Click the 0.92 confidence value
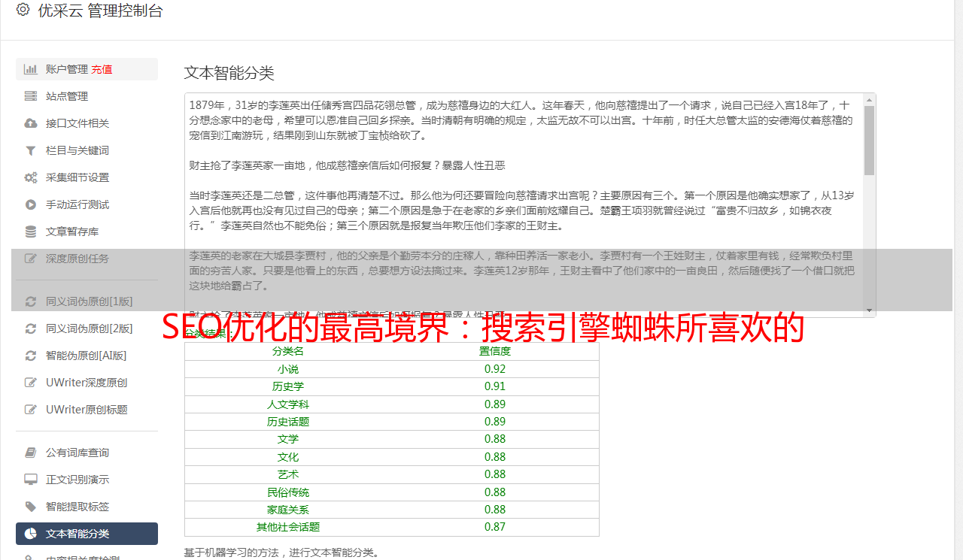Viewport: 963px width, 560px height. [495, 369]
